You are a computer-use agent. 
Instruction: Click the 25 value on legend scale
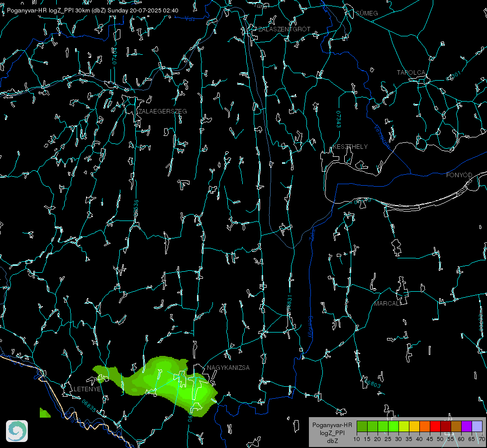388,439
